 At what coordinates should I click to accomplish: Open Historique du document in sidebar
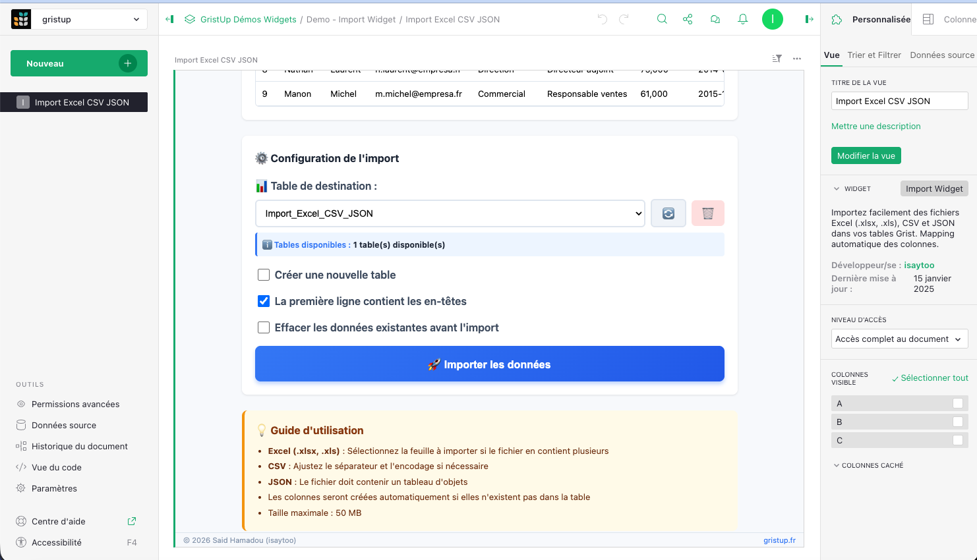pos(79,446)
